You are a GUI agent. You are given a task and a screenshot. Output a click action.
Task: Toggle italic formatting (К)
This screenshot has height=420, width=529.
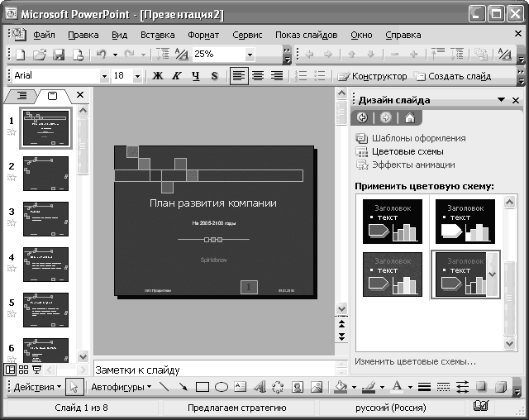(x=176, y=75)
